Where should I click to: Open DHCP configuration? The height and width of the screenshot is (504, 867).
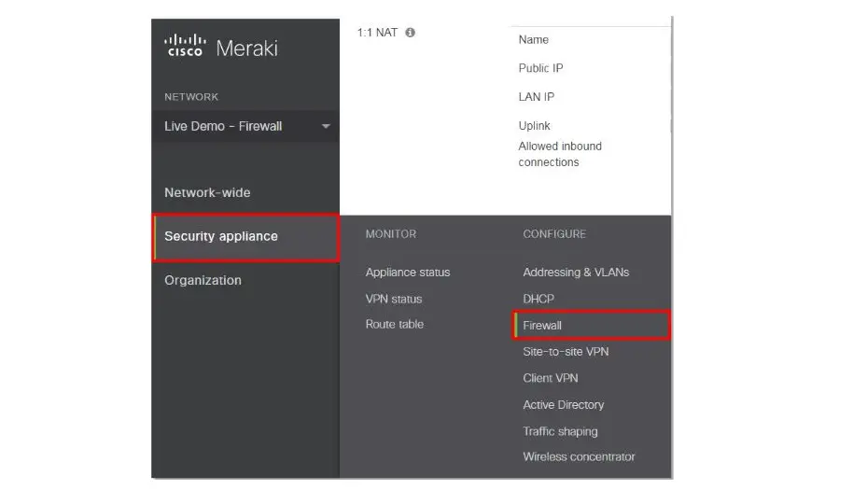pyautogui.click(x=538, y=299)
